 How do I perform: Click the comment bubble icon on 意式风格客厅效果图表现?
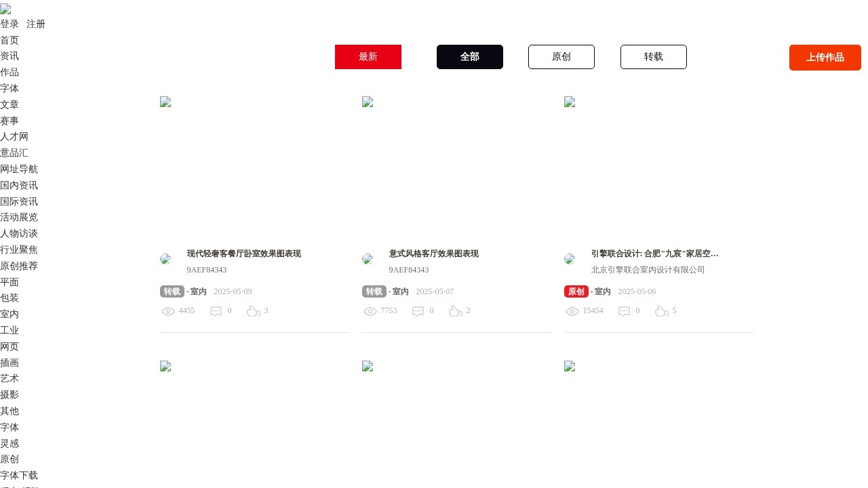pyautogui.click(x=418, y=311)
